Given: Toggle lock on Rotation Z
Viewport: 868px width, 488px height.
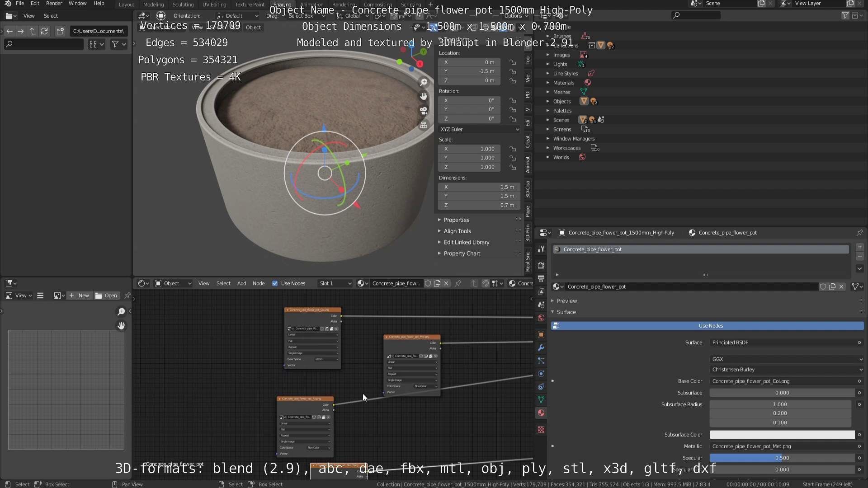Looking at the screenshot, I should pyautogui.click(x=513, y=119).
